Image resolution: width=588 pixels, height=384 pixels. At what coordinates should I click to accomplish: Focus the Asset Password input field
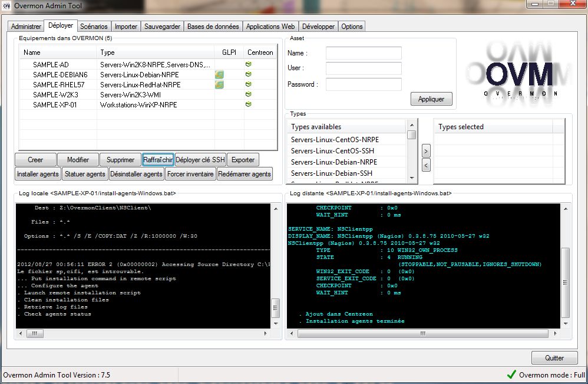(x=364, y=84)
